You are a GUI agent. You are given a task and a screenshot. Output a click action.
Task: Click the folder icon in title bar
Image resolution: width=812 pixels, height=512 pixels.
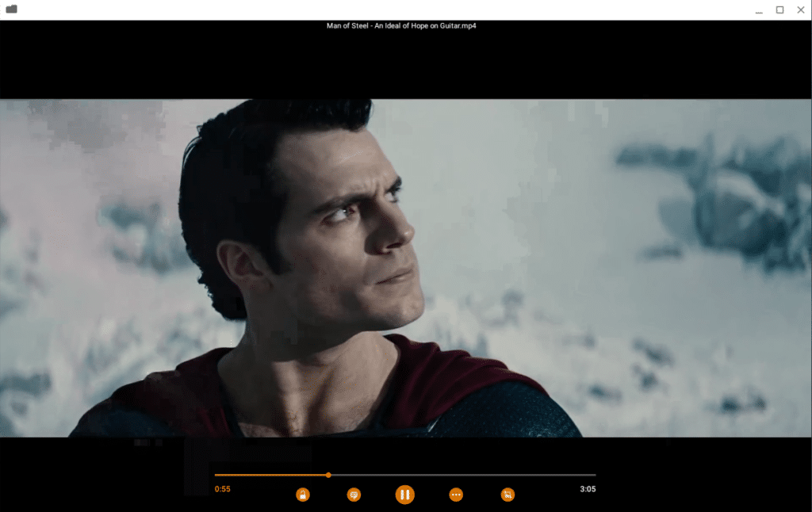pos(11,10)
